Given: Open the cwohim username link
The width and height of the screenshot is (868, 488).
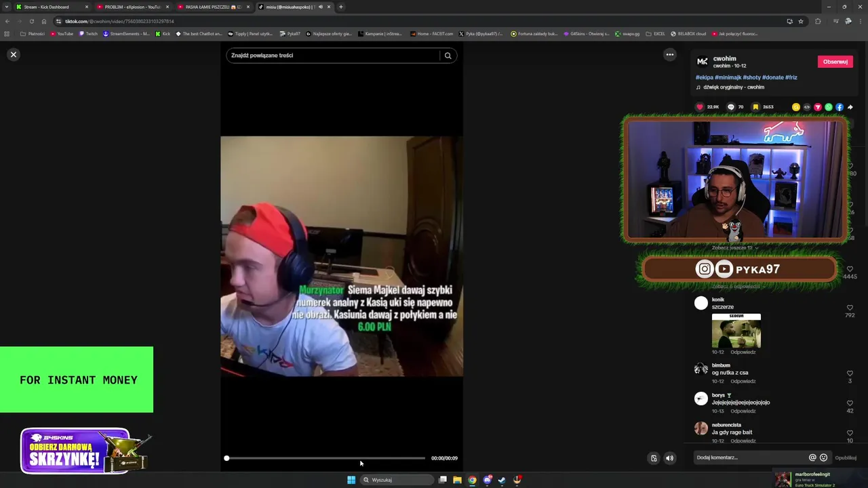Looking at the screenshot, I should click(x=724, y=58).
